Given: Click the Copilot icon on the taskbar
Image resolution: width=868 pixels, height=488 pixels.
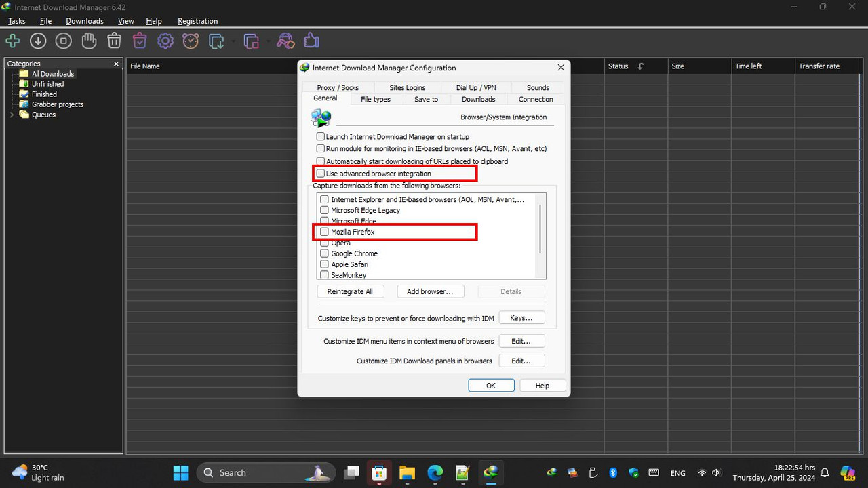Looking at the screenshot, I should pos(848,472).
